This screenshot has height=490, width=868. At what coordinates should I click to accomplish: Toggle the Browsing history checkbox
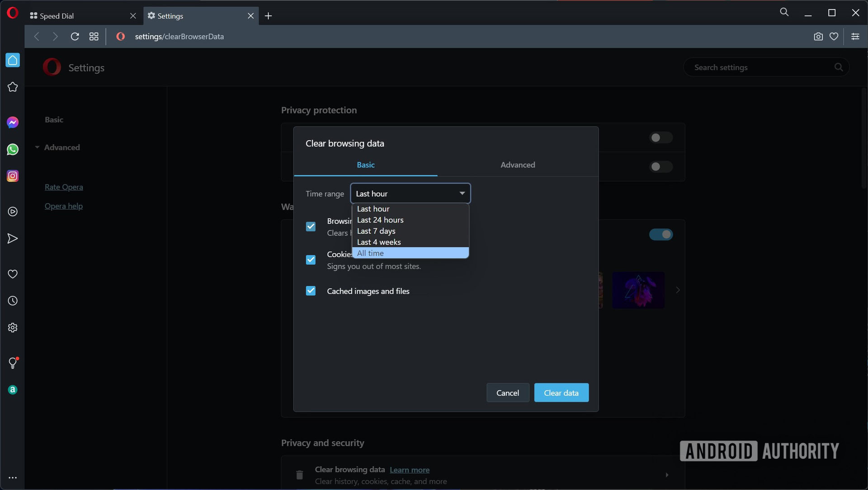pyautogui.click(x=311, y=226)
